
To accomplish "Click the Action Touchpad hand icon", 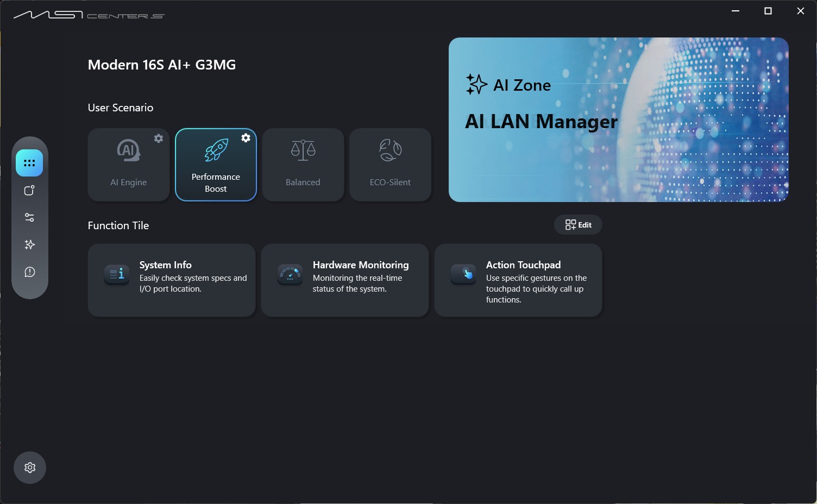I will tap(463, 274).
